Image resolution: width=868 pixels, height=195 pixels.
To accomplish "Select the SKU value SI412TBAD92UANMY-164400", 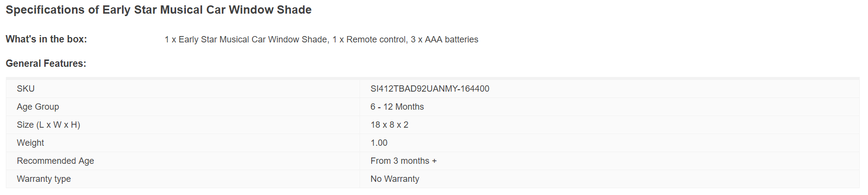I will click(x=430, y=89).
